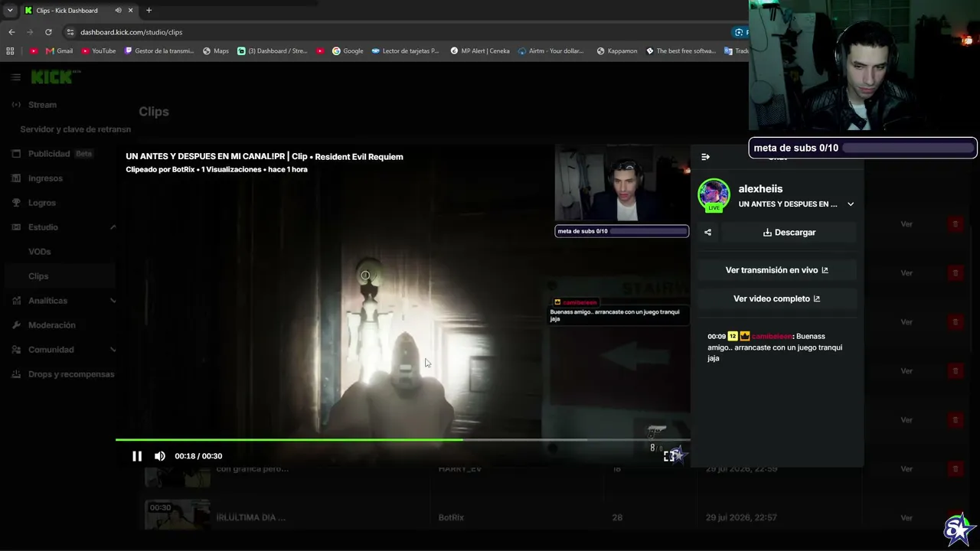Mute the Kick Dashboard tab audio
Image resolution: width=980 pixels, height=551 pixels.
point(118,11)
